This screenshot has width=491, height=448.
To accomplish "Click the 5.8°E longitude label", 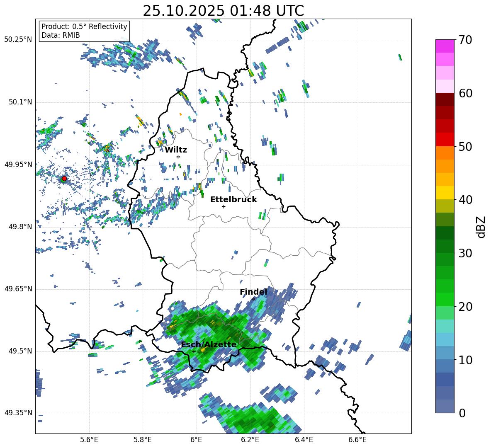I will tap(143, 440).
